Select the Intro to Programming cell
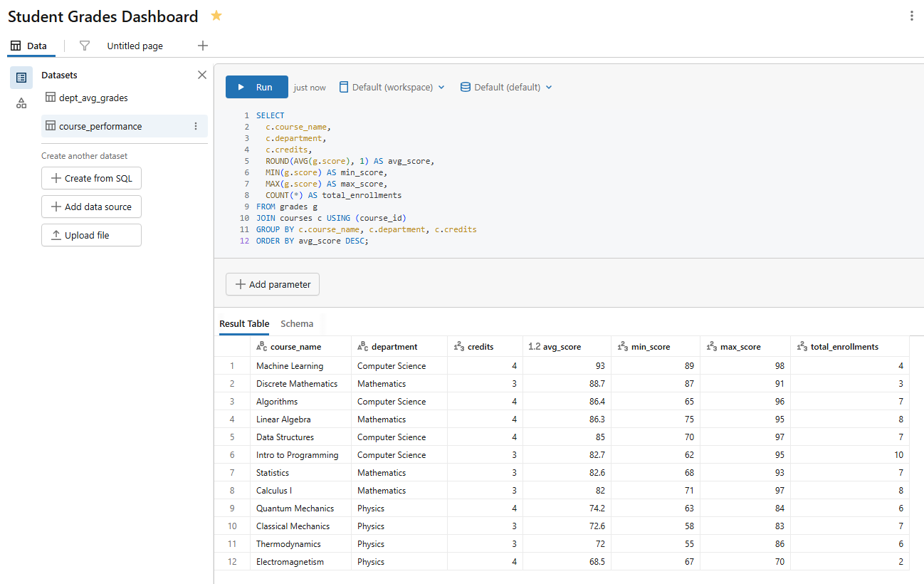This screenshot has width=924, height=584. click(300, 455)
